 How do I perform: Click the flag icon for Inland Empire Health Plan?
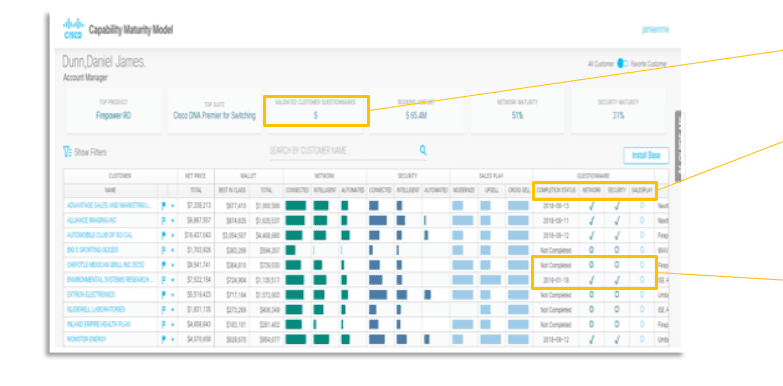(x=163, y=325)
